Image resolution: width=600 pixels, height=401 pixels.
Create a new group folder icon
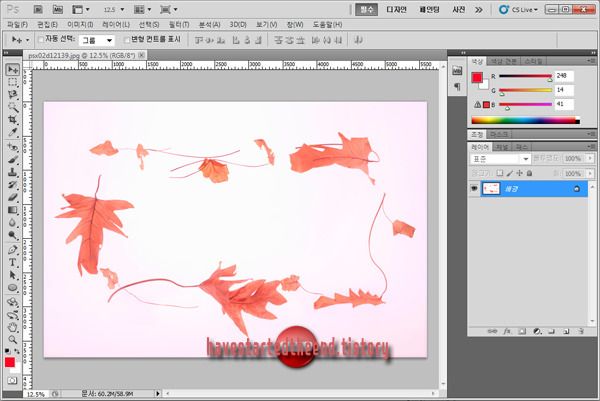click(x=551, y=331)
